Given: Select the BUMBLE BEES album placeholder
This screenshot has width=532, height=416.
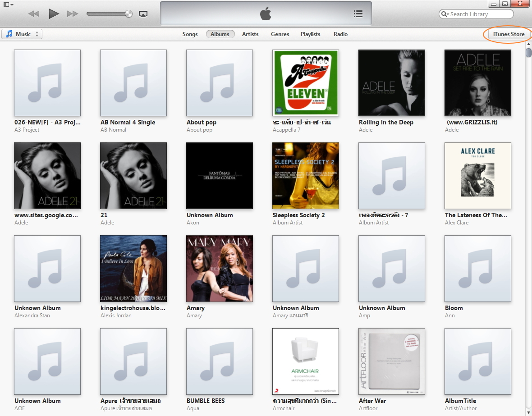Looking at the screenshot, I should [220, 361].
